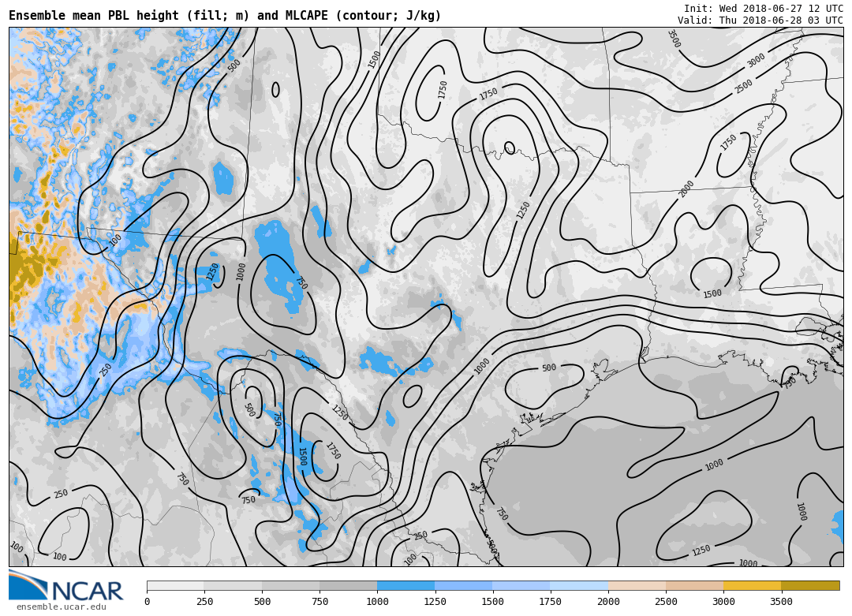The image size is (852, 616).
Task: Select the Valid time text
Action: (760, 21)
